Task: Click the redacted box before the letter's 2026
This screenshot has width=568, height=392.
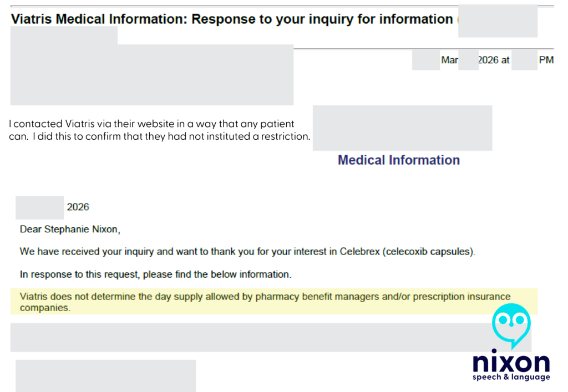Action: pyautogui.click(x=39, y=207)
